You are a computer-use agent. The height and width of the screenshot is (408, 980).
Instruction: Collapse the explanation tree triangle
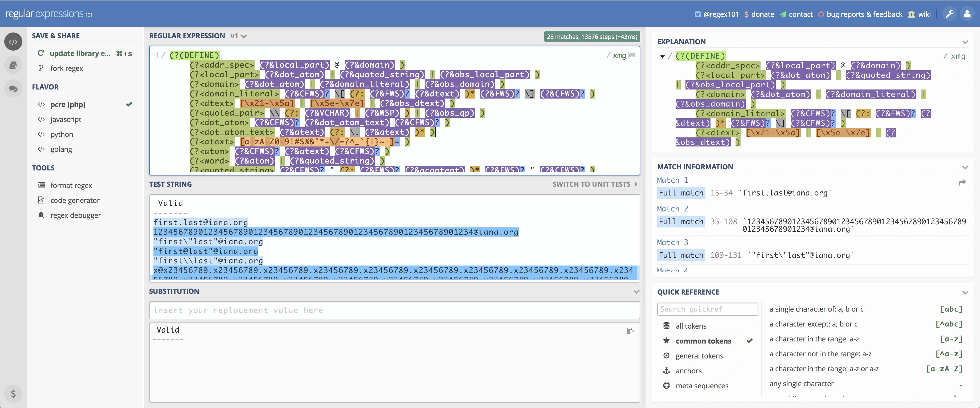(x=662, y=57)
